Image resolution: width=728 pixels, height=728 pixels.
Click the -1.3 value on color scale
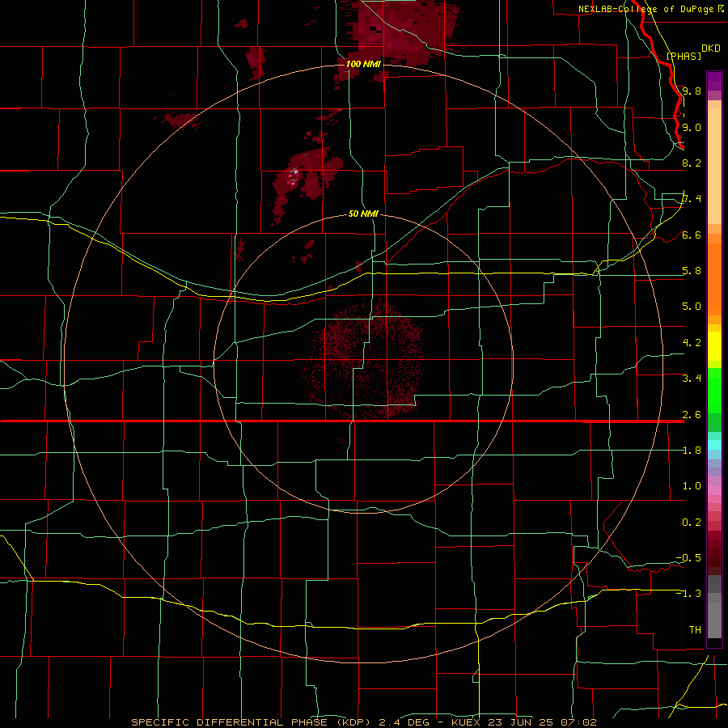(x=688, y=594)
